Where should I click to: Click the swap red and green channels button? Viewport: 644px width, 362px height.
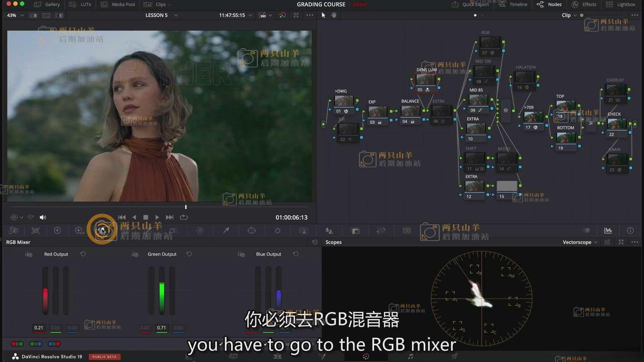17,344
